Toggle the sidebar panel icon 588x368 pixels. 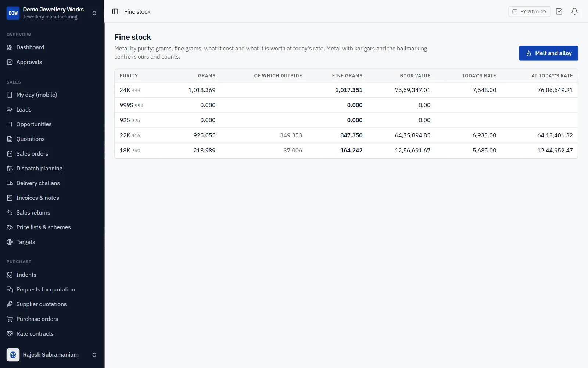coord(115,11)
